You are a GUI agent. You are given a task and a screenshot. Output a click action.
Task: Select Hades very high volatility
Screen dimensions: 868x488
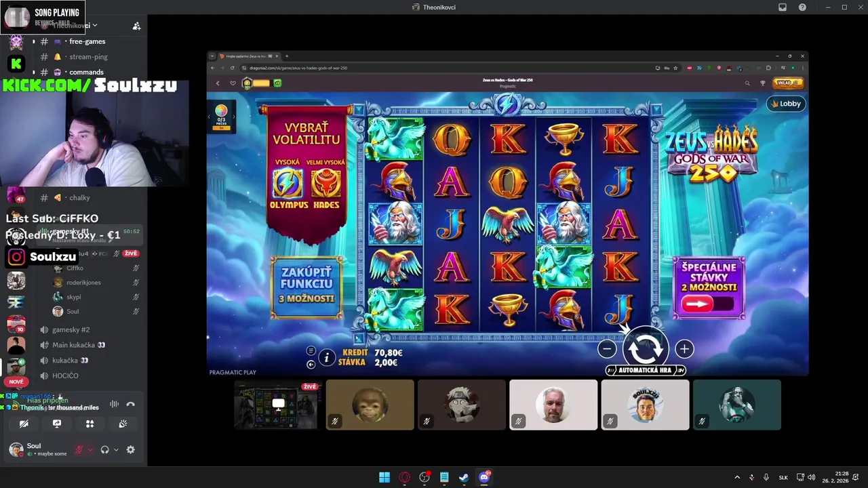click(x=326, y=184)
